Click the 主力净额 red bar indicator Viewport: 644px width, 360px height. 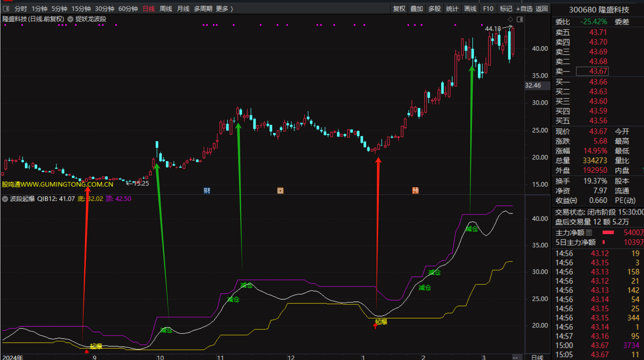coord(608,233)
